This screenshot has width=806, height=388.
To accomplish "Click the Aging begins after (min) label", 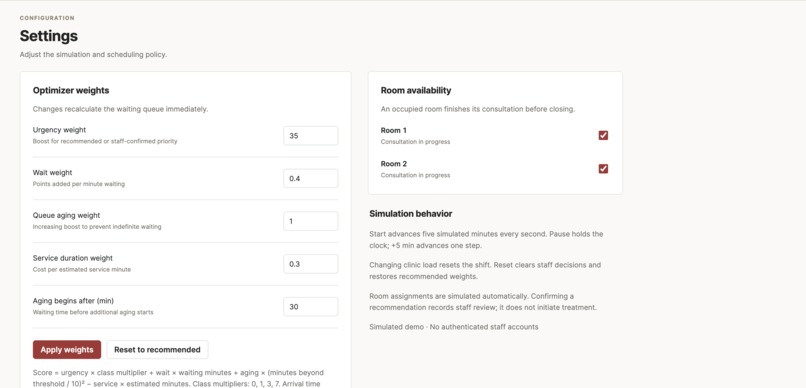I will 73,301.
